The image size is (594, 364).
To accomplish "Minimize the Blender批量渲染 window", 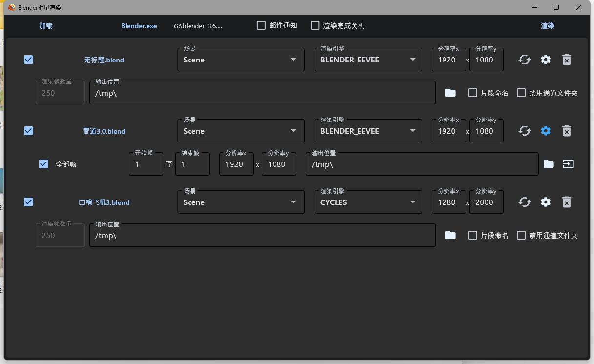I will coord(534,7).
